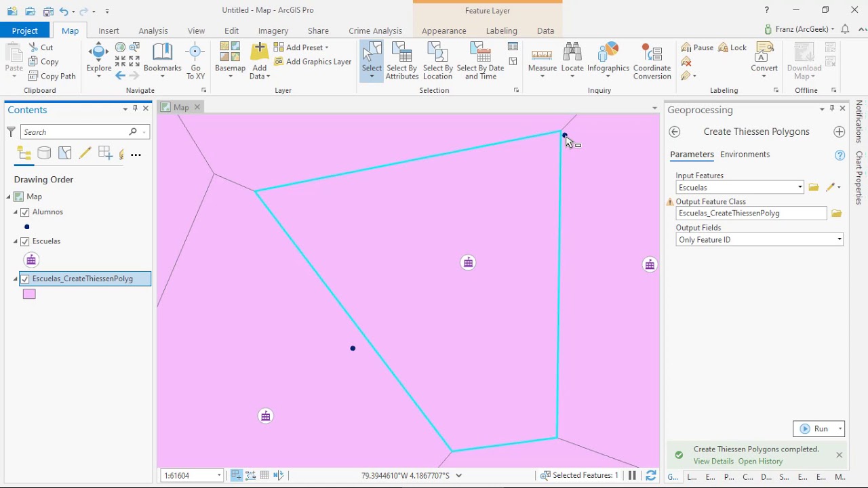This screenshot has width=868, height=488.
Task: Open the Franz (ArcGeek) account menu
Action: (x=799, y=30)
